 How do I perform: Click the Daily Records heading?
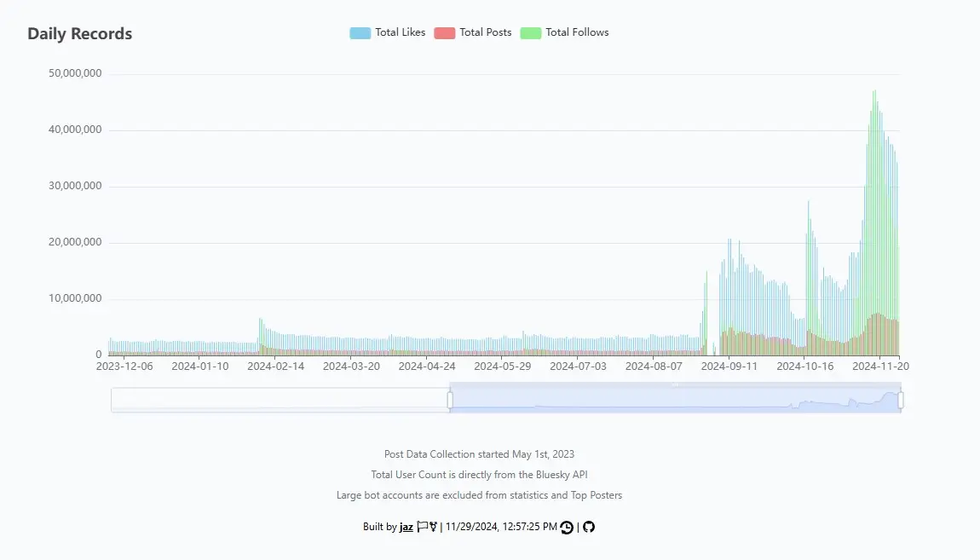[x=78, y=33]
